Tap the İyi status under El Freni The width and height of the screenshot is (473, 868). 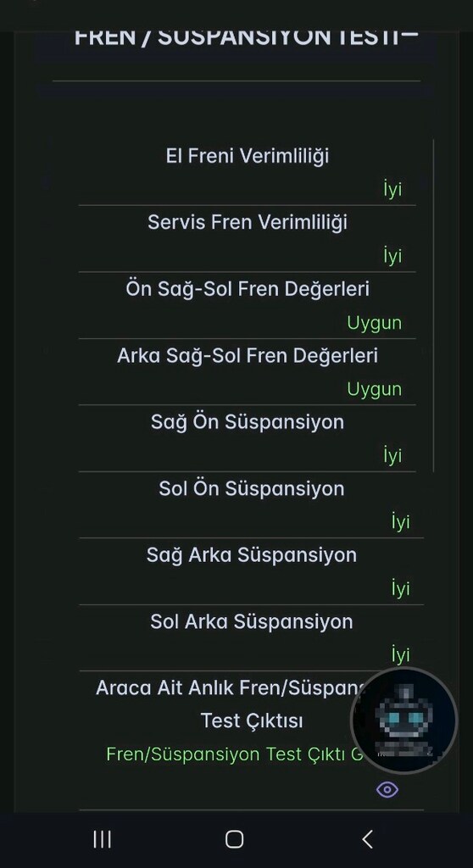coord(392,189)
